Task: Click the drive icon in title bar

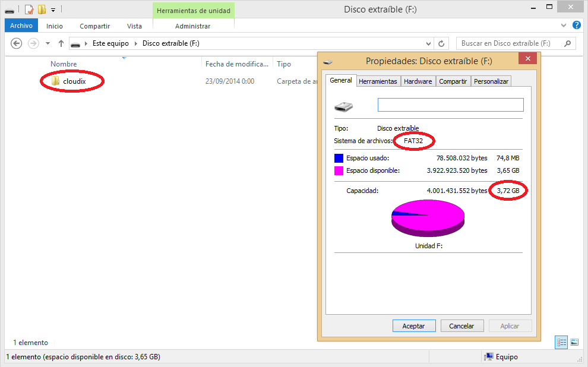Action: (10, 11)
